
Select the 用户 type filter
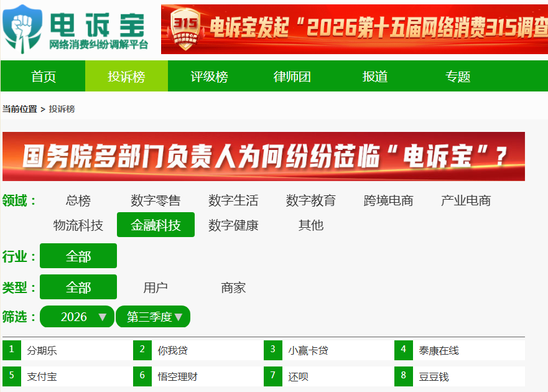pos(156,288)
